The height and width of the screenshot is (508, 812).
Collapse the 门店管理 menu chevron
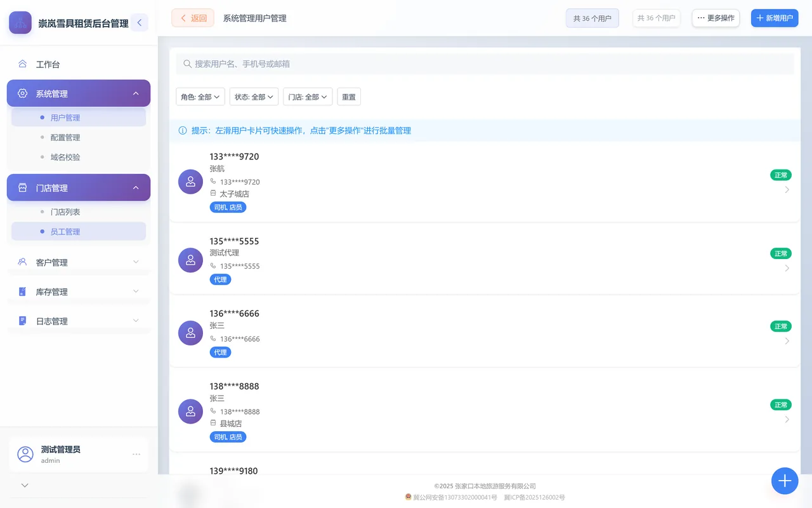point(136,188)
